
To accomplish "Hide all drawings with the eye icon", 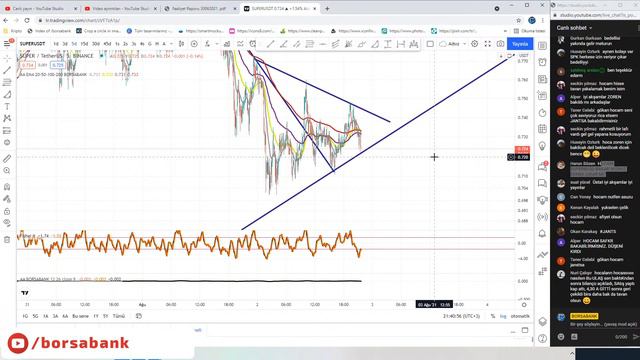I will [x=7, y=223].
